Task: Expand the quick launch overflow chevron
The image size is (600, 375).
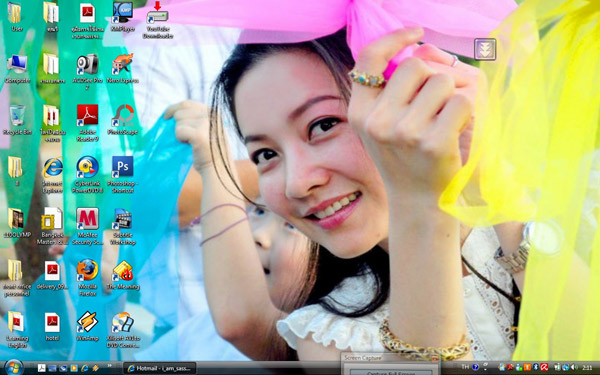Action: tap(110, 366)
